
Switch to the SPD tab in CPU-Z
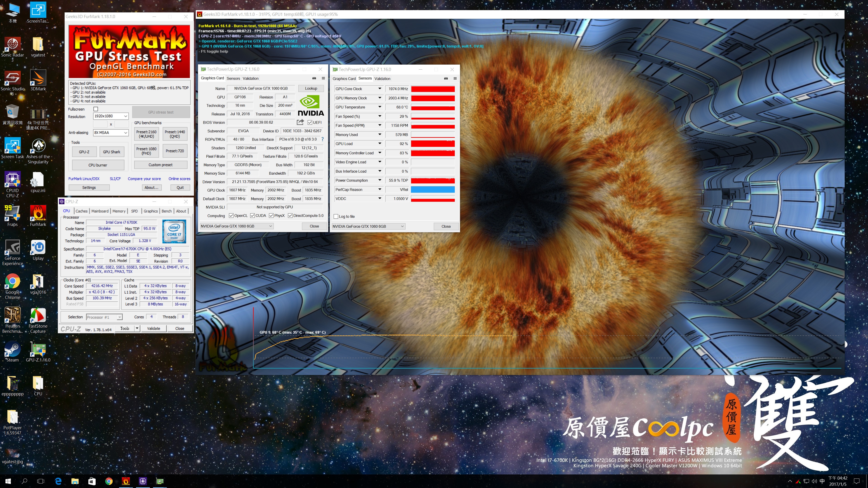click(134, 211)
